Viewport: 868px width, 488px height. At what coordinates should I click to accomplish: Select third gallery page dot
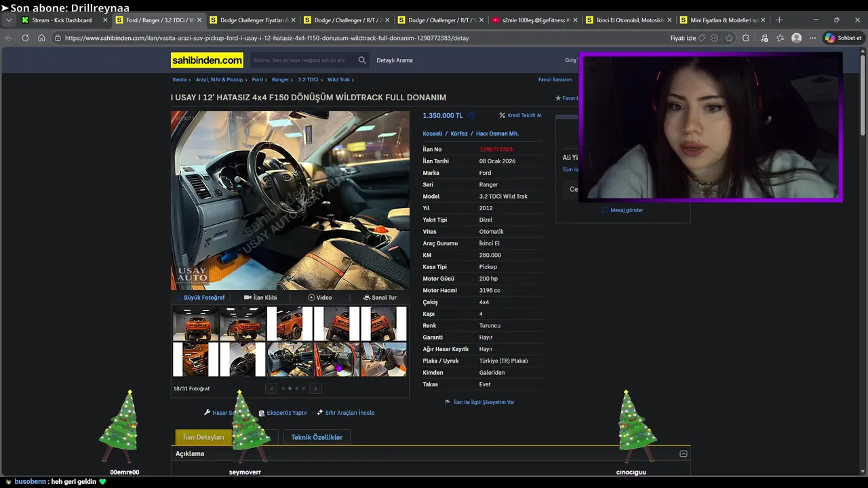pyautogui.click(x=296, y=388)
